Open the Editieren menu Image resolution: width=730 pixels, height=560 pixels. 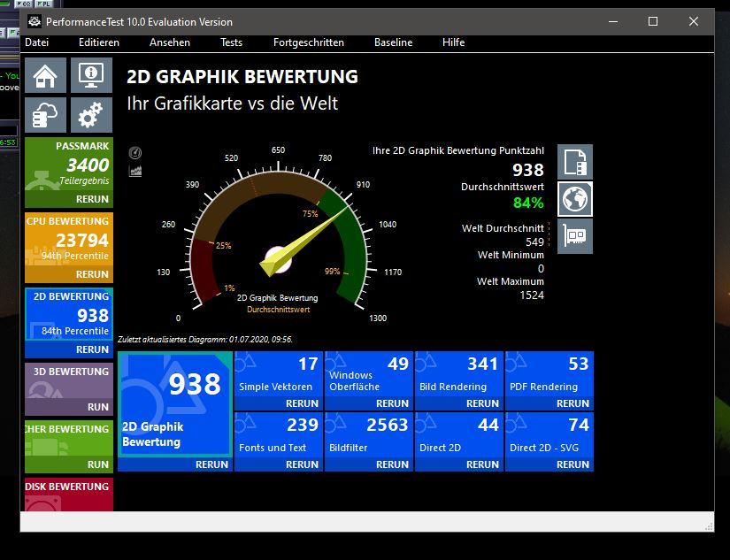pyautogui.click(x=99, y=42)
